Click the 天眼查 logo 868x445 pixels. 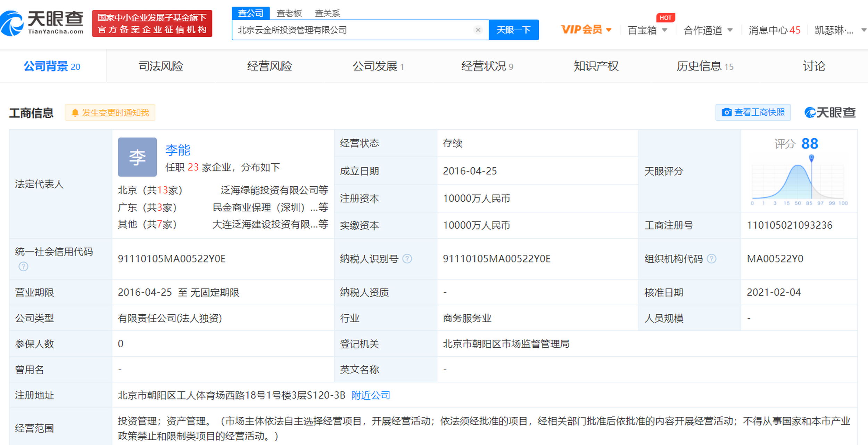[x=42, y=22]
